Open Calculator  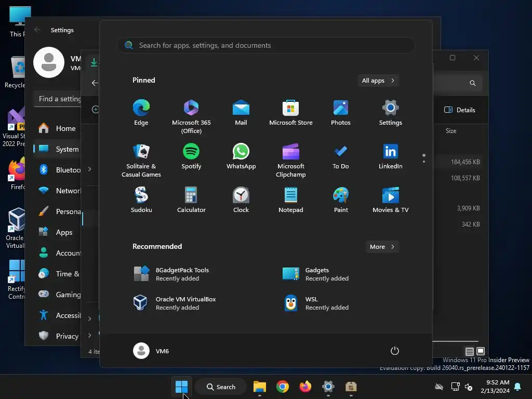(x=191, y=200)
